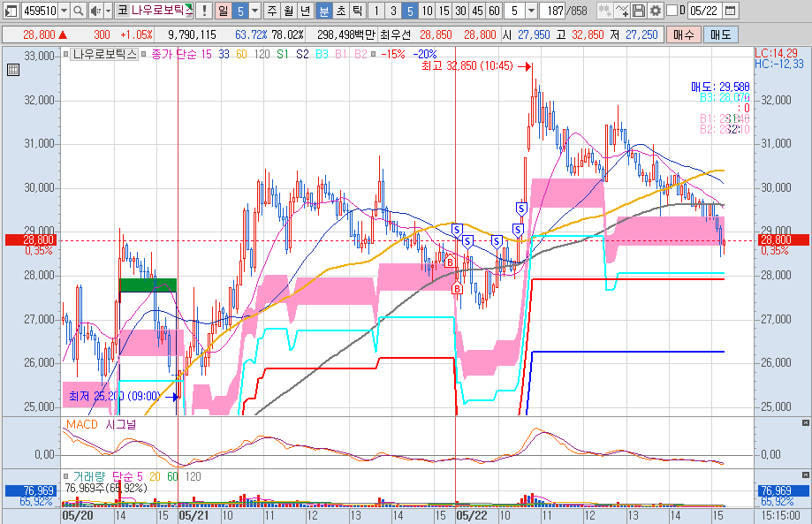This screenshot has height=524, width=812.
Task: Click the 60 moving average legend
Action: pos(241,54)
